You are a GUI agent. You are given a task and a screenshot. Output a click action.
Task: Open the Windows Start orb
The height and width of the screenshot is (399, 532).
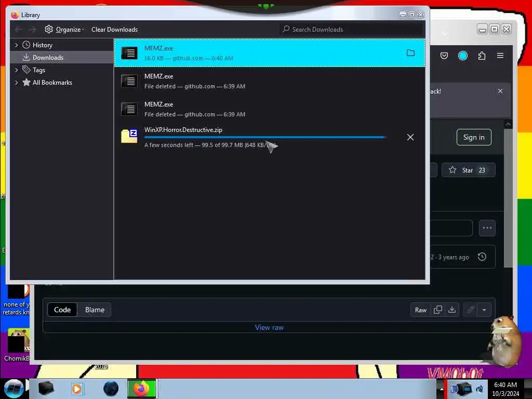pyautogui.click(x=14, y=389)
